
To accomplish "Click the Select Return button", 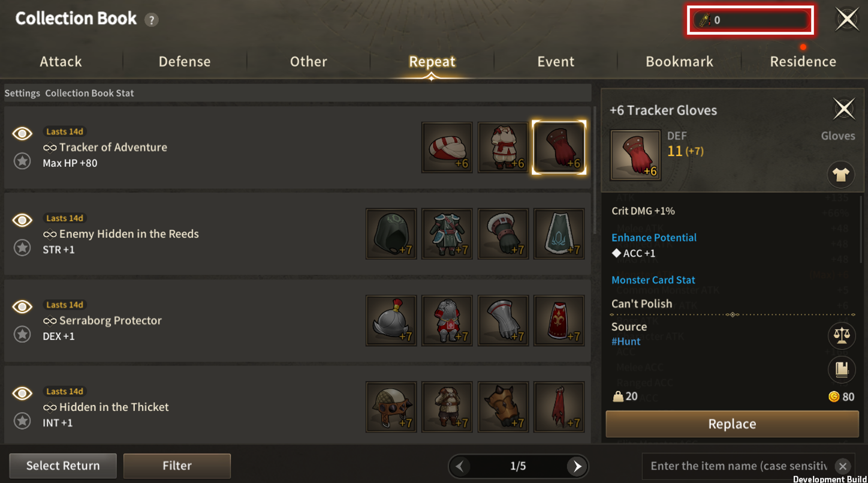I will [63, 466].
